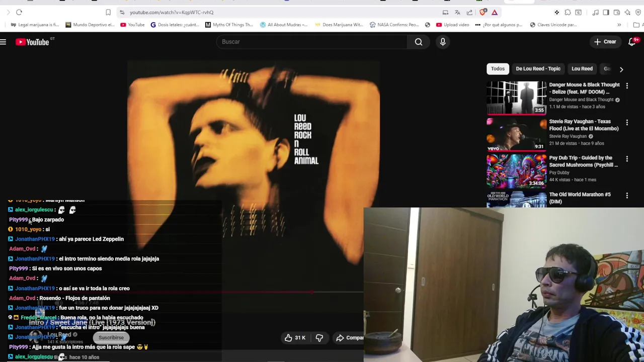The image size is (644, 362).
Task: Open Stevie Ray Vaughan channel name link
Action: coord(568,136)
